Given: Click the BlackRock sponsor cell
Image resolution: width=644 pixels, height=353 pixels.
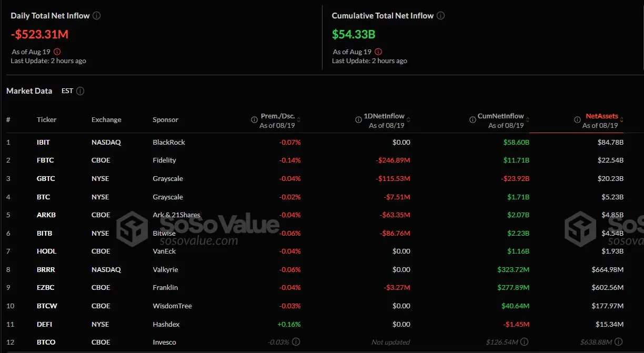Looking at the screenshot, I should pyautogui.click(x=169, y=143).
